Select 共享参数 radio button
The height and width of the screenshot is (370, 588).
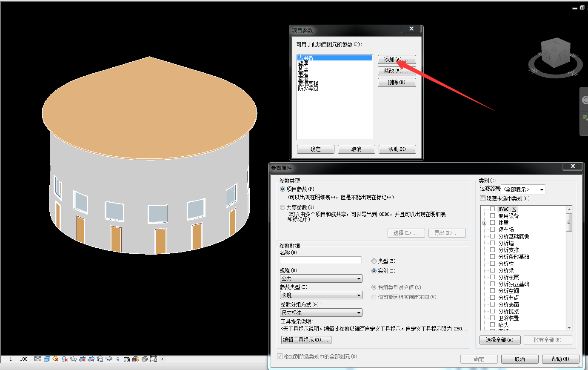pyautogui.click(x=283, y=207)
